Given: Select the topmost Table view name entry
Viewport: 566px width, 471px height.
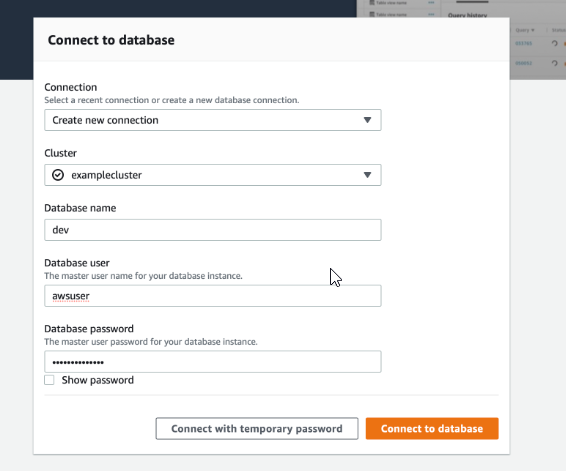Looking at the screenshot, I should coord(391,3).
